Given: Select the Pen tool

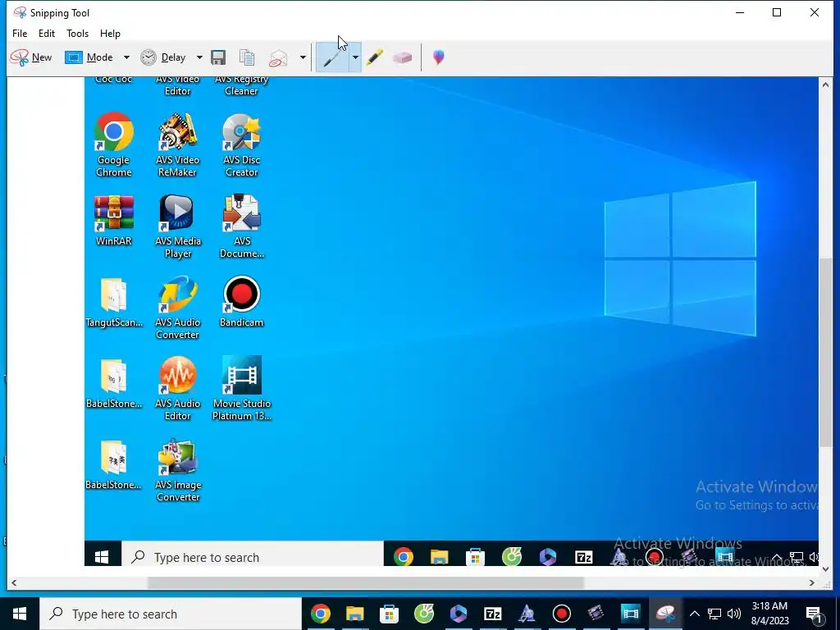Looking at the screenshot, I should click(333, 57).
